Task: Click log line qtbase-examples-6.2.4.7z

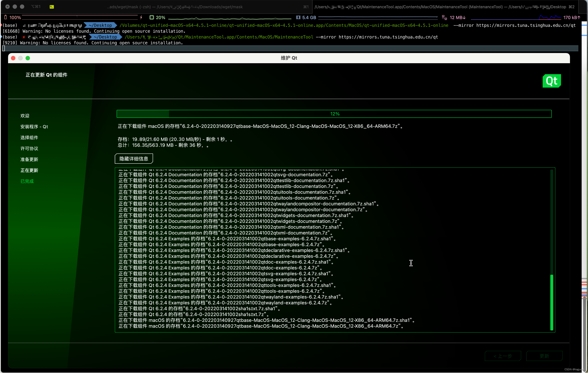Action: pos(222,245)
